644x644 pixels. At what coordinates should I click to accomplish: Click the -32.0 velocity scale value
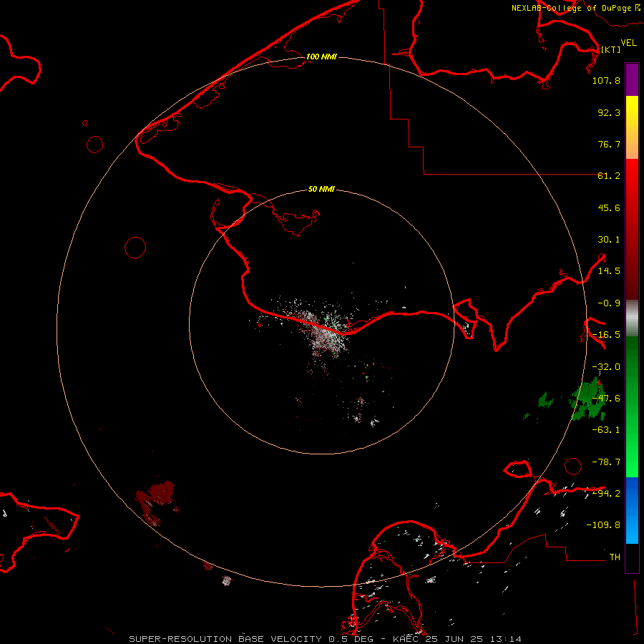click(606, 367)
